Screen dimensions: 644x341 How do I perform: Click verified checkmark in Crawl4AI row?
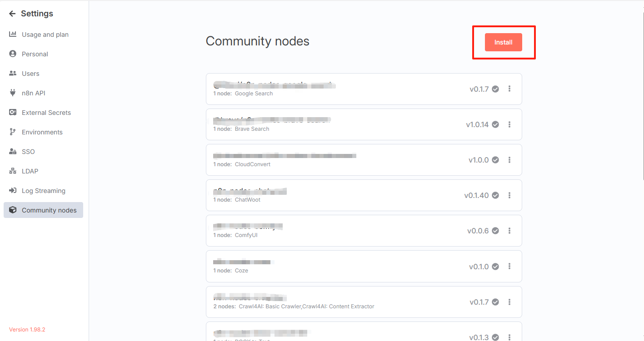point(495,302)
